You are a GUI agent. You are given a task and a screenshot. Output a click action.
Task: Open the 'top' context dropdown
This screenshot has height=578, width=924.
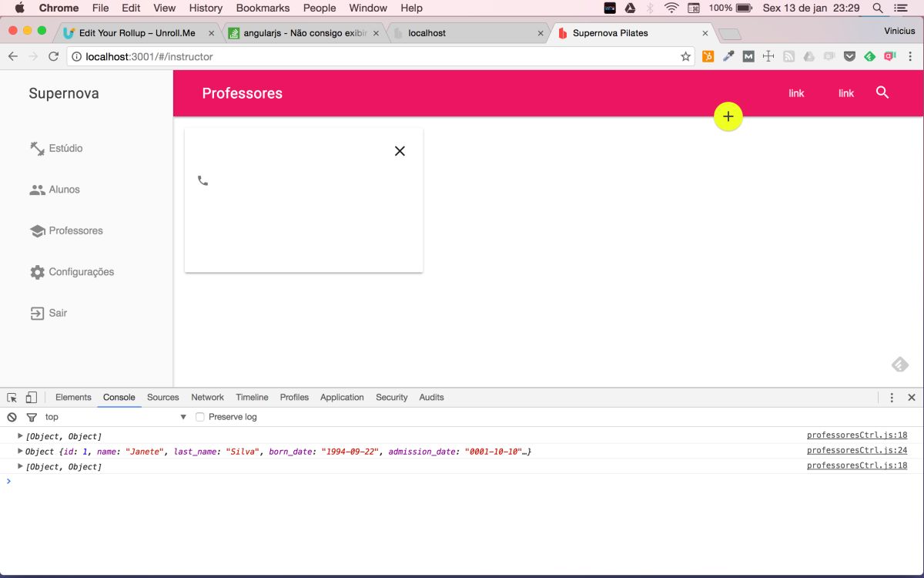pos(115,417)
